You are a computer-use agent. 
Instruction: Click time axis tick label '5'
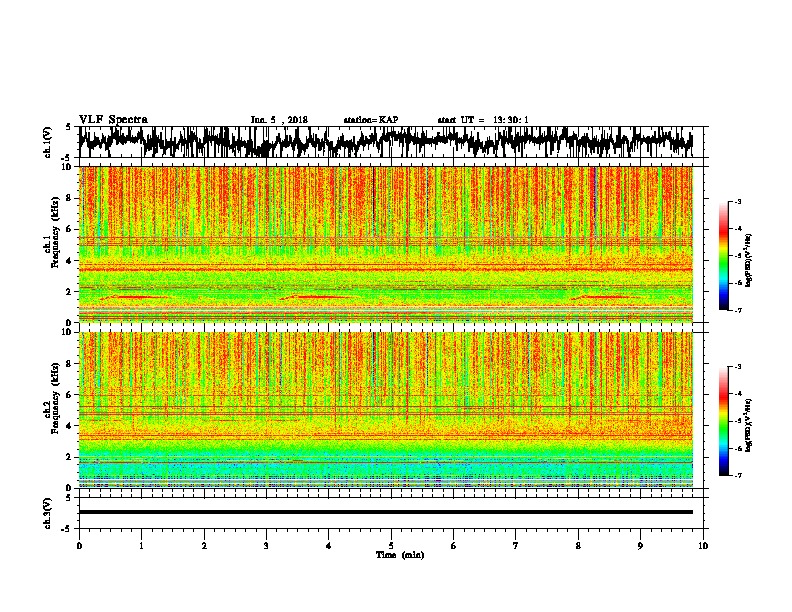click(391, 546)
